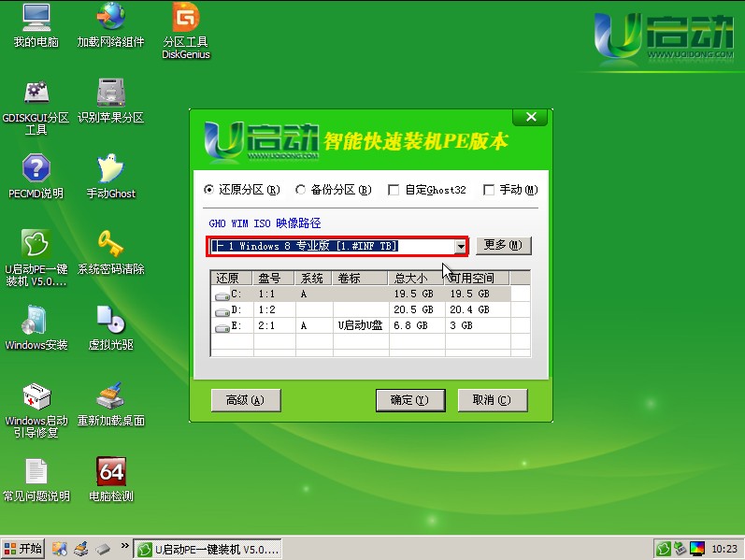
Task: Select the 还原分区 radio button
Action: [x=208, y=190]
